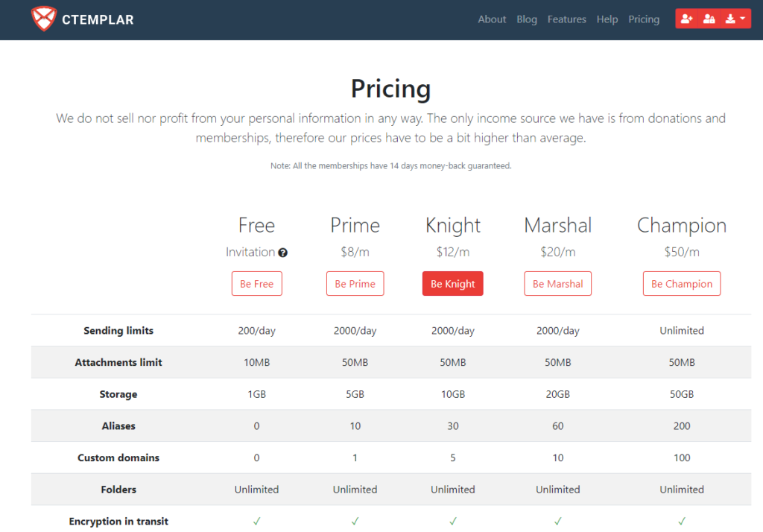Click the Prime plan's Encryption in transit checkmark

(355, 522)
